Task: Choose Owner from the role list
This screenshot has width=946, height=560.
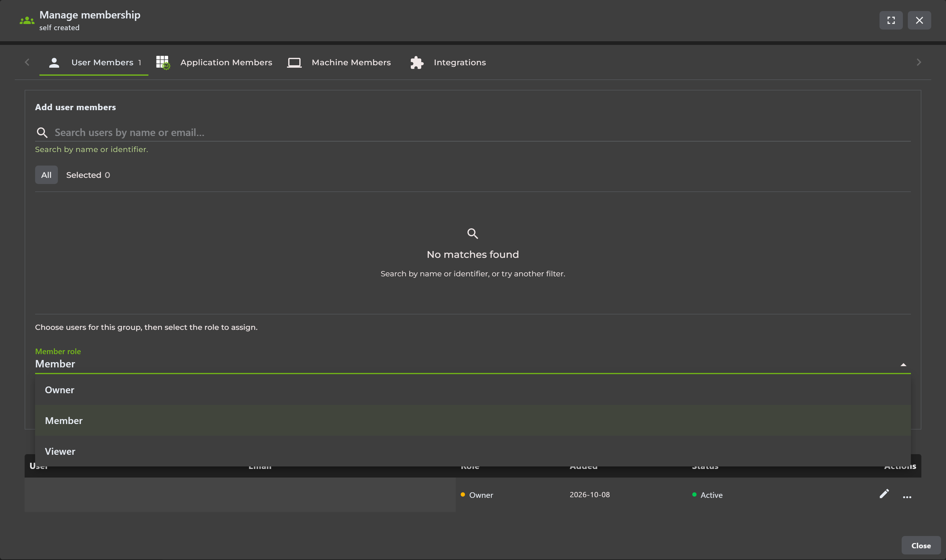Action: [473, 390]
